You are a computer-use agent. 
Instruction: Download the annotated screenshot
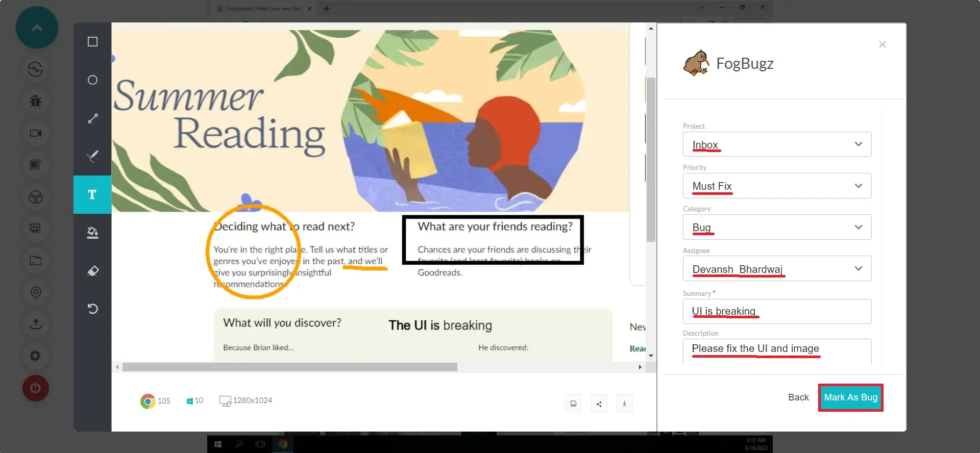coord(624,404)
